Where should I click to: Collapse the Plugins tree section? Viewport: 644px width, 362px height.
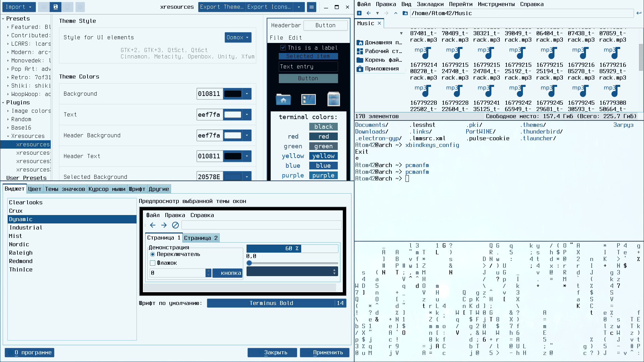point(3,103)
